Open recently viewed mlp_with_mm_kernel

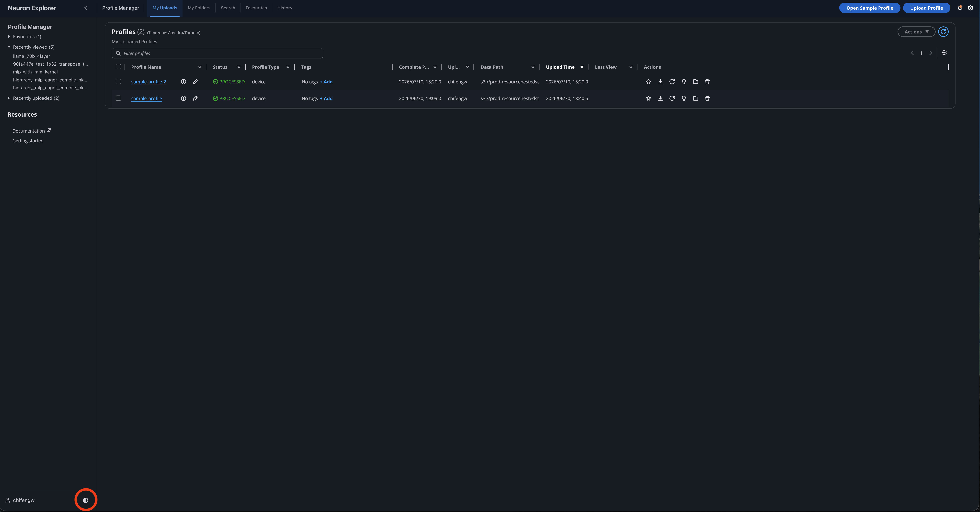click(35, 72)
